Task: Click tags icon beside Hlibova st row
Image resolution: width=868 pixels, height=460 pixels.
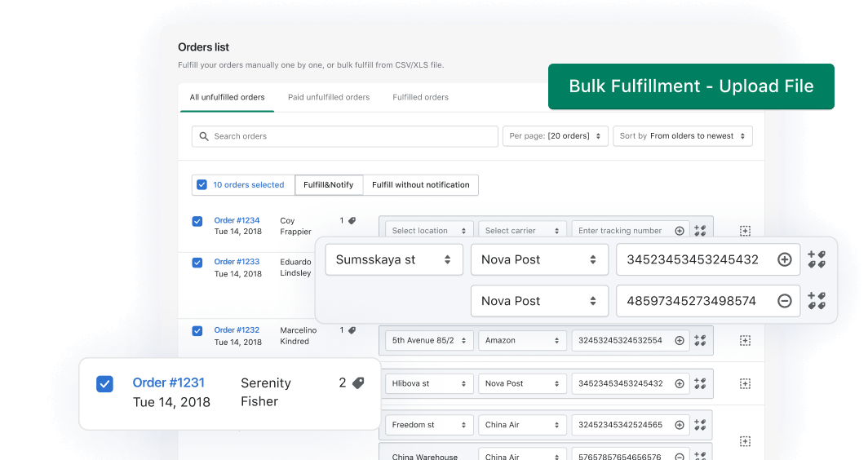Action: point(700,383)
